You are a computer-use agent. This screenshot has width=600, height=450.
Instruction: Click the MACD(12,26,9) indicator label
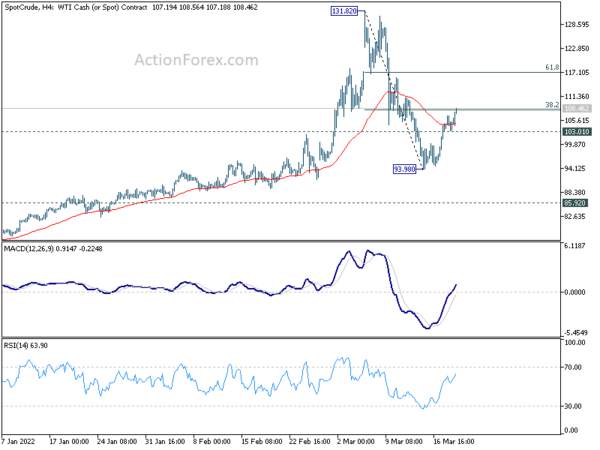coord(53,249)
